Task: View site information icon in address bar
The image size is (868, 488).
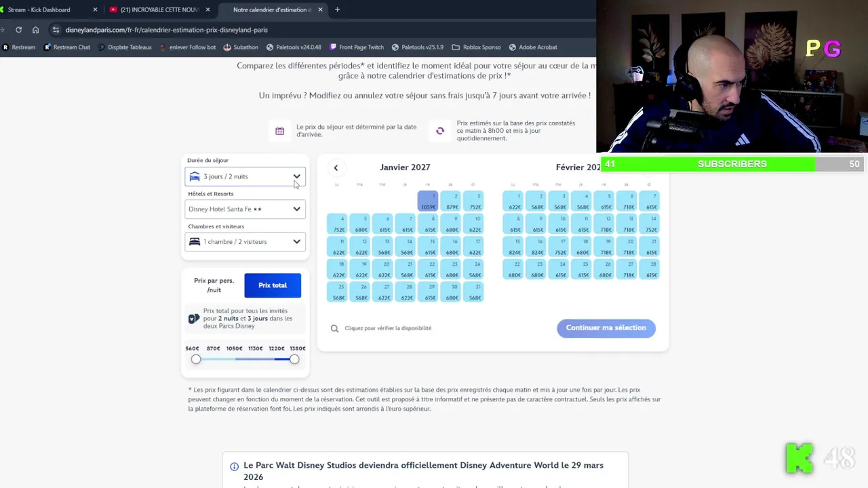Action: click(56, 30)
